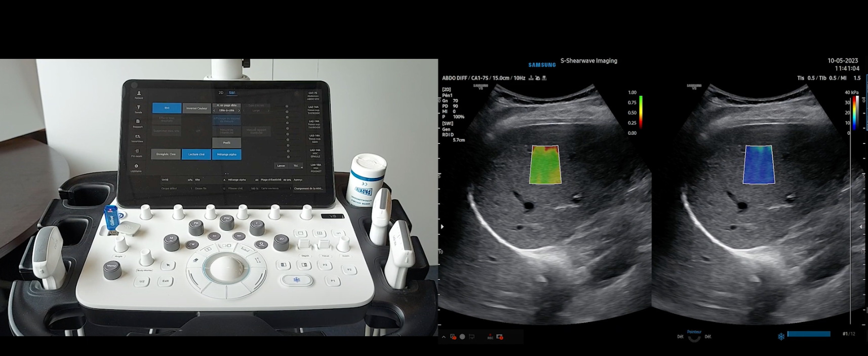Open the Carte couleurs parameter
Image resolution: width=868 pixels, height=356 pixels.
click(x=276, y=189)
